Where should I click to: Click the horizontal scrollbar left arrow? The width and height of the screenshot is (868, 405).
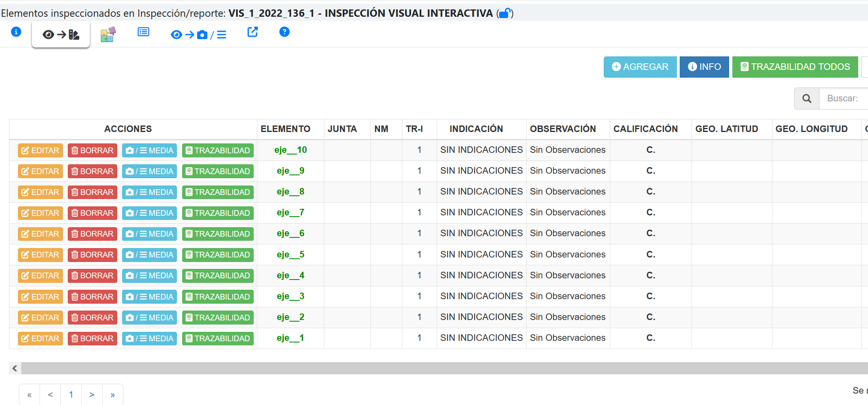click(x=15, y=368)
